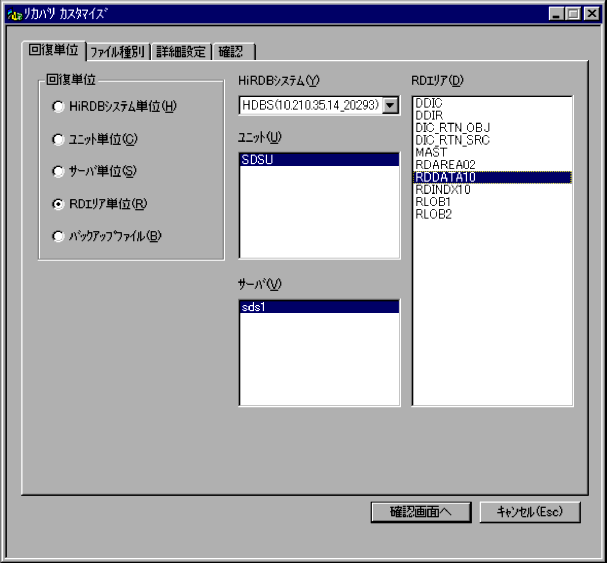607x563 pixels.
Task: Click the キャンセル(Esc) button
Action: click(x=530, y=512)
